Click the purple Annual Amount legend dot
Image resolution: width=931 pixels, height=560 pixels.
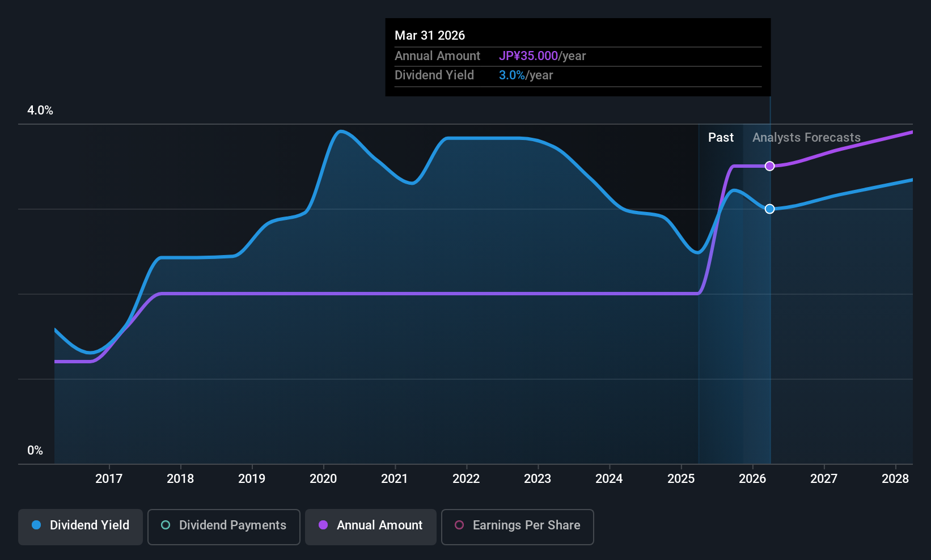pos(323,525)
